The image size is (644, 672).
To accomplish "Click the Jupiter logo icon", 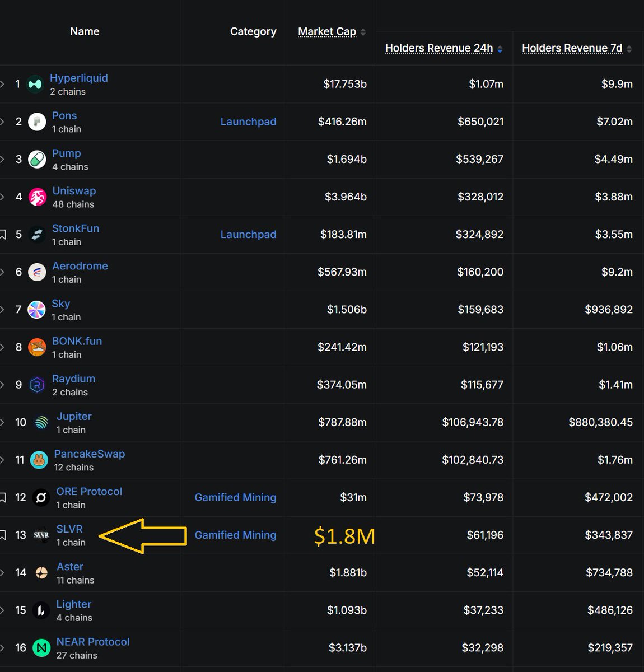I will [x=41, y=422].
